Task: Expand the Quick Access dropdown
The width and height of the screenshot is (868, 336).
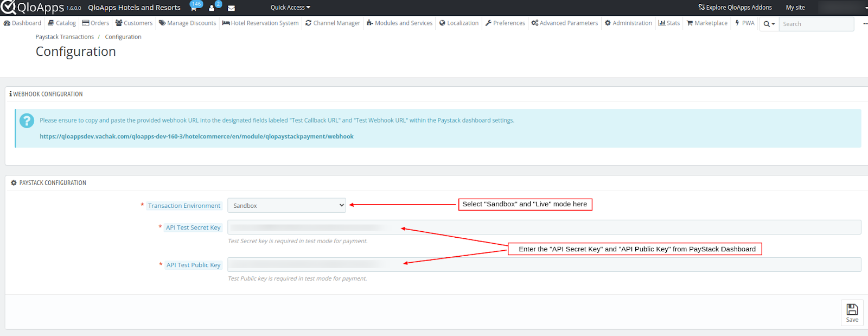Action: [x=290, y=8]
